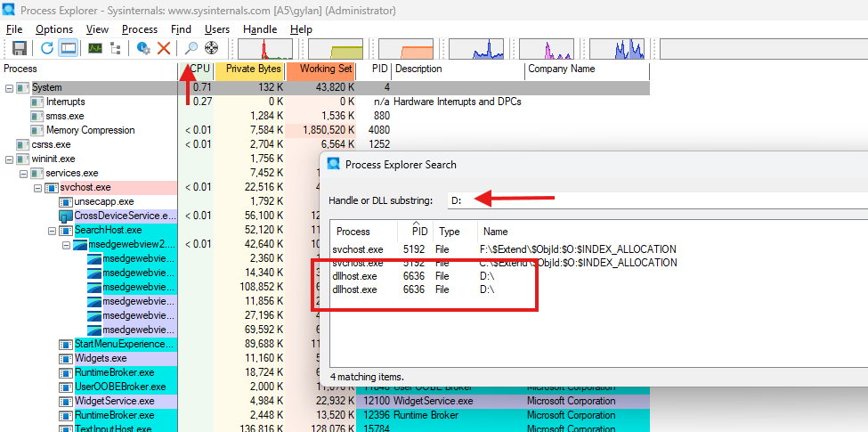Open the System Information graph icon
This screenshot has height=432, width=868.
point(93,48)
